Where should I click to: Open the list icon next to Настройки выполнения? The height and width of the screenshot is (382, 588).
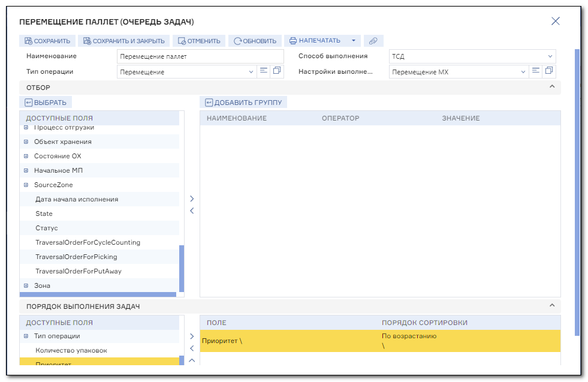(535, 71)
